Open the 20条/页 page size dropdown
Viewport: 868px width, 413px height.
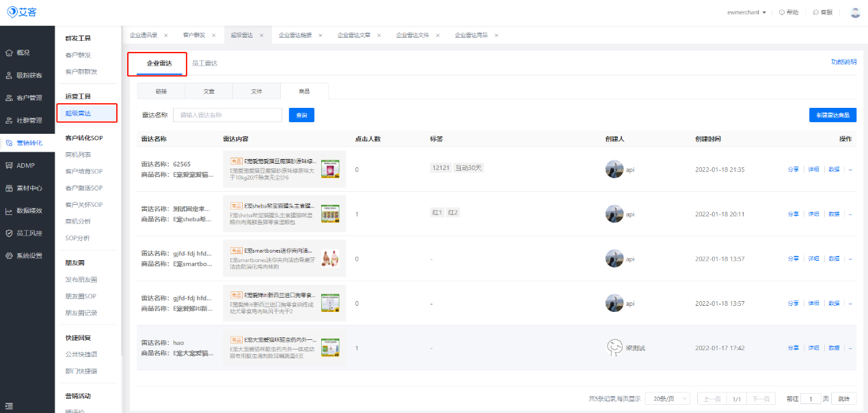coord(668,399)
